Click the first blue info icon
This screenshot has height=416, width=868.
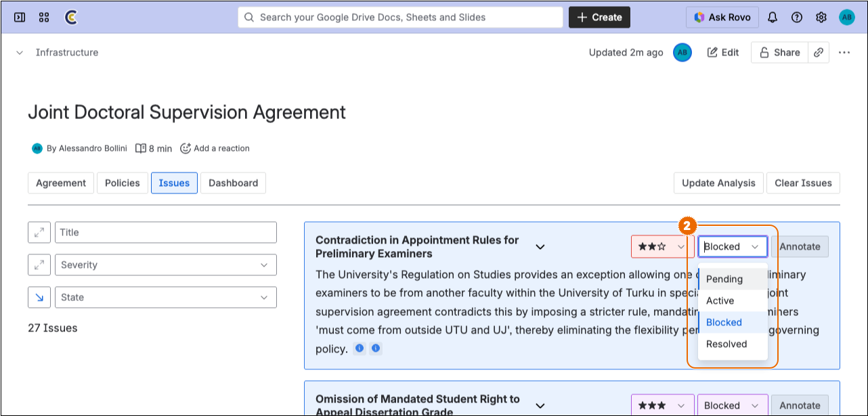coord(360,348)
